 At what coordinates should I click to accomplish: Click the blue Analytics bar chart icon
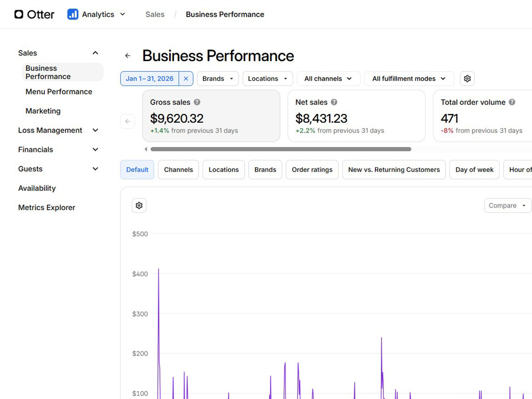(73, 14)
